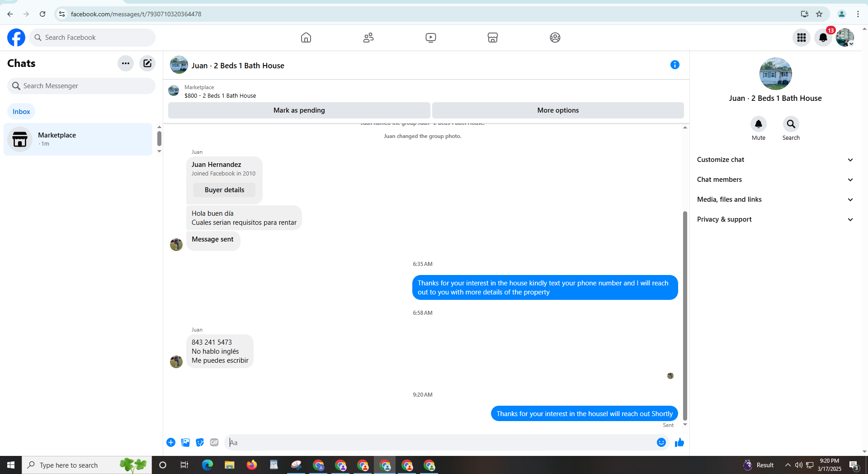
Task: Attach a photo using the image icon
Action: click(x=185, y=442)
